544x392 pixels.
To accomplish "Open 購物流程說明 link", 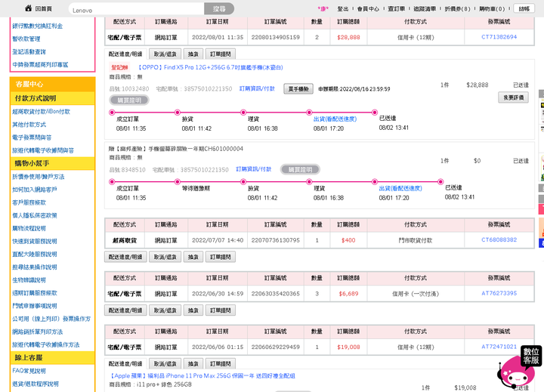I will (x=29, y=228).
